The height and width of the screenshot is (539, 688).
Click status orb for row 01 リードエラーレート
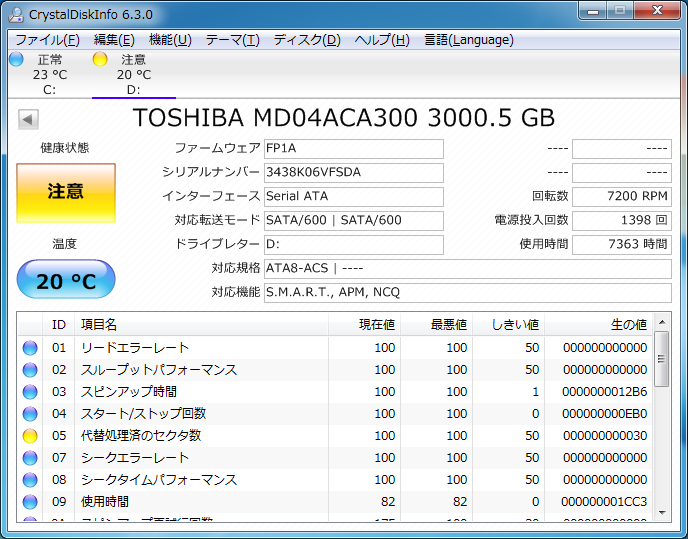click(x=30, y=348)
